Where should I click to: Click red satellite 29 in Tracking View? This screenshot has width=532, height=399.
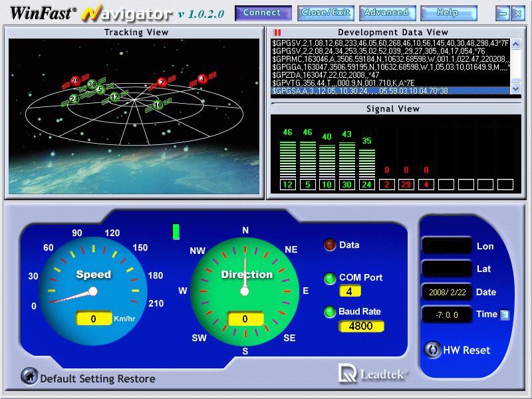point(76,81)
